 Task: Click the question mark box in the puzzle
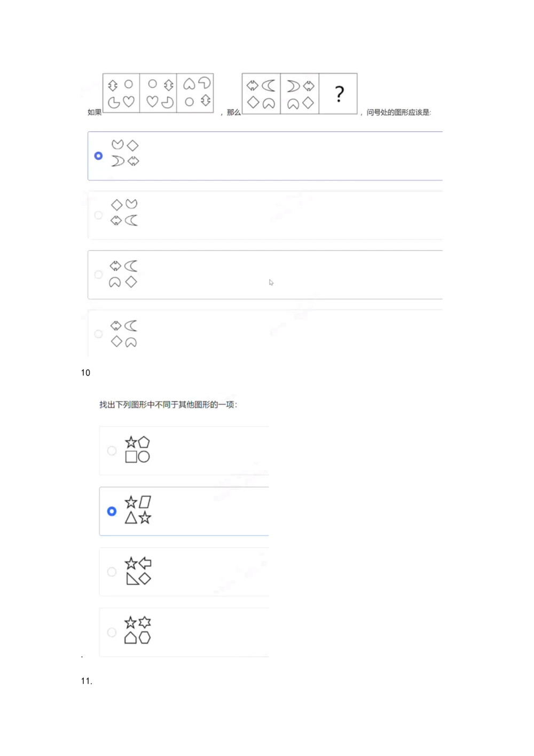tap(339, 93)
